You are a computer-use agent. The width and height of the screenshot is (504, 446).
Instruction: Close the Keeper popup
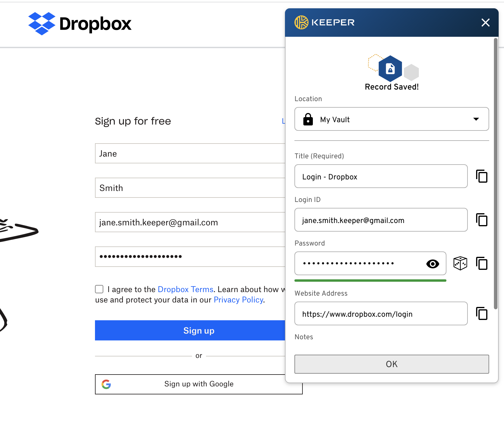tap(485, 23)
